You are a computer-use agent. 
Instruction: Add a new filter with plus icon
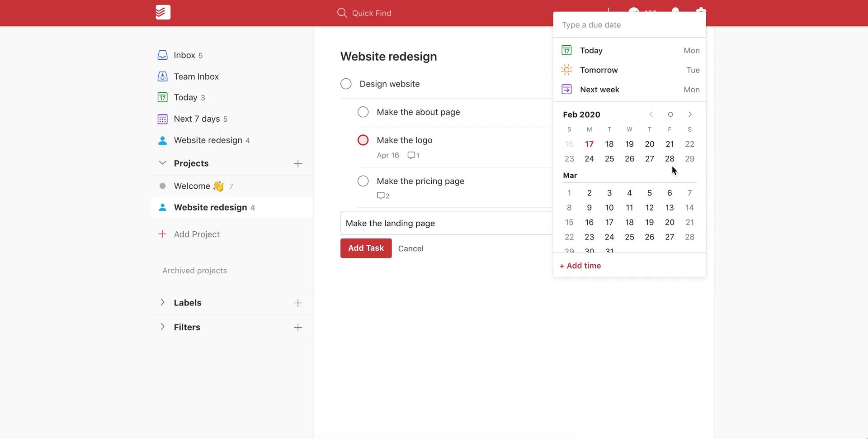click(297, 327)
